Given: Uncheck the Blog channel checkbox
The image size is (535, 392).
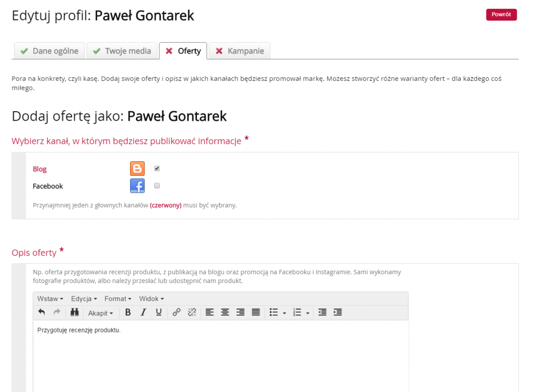Looking at the screenshot, I should [x=157, y=169].
